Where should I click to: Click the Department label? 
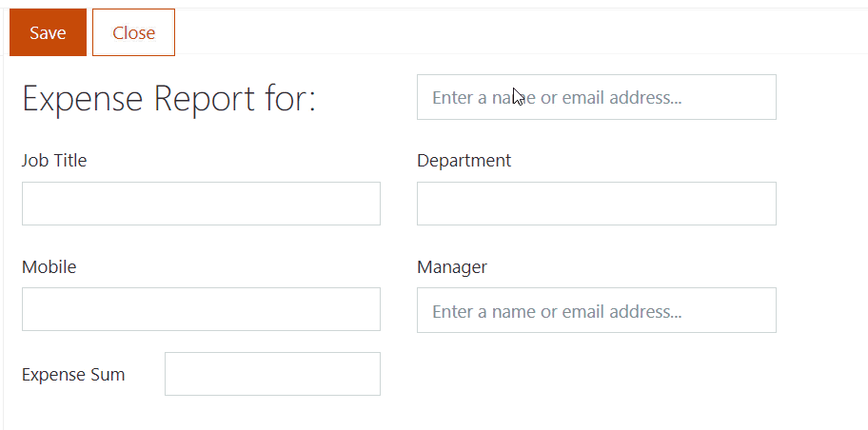(x=464, y=161)
